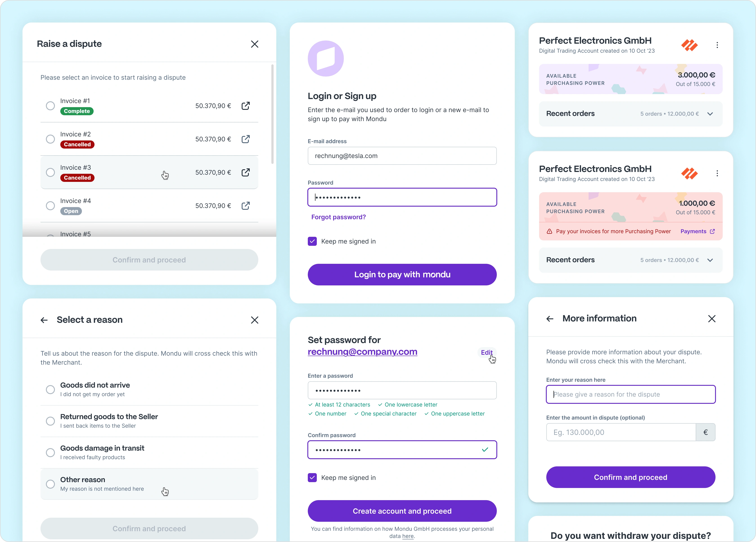This screenshot has height=542, width=756.
Task: Click Login to pay with mondu button
Action: 402,274
